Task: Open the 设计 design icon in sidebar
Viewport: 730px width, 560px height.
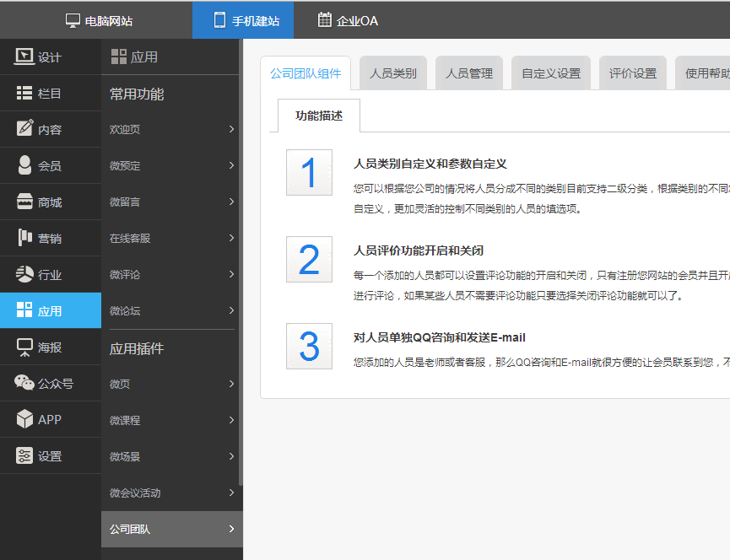Action: pyautogui.click(x=24, y=57)
